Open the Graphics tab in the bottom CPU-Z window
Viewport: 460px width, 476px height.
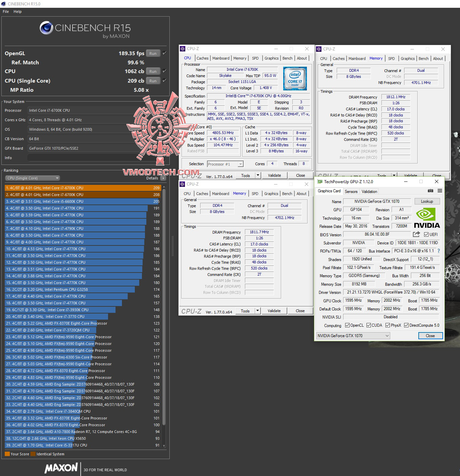[x=271, y=194]
